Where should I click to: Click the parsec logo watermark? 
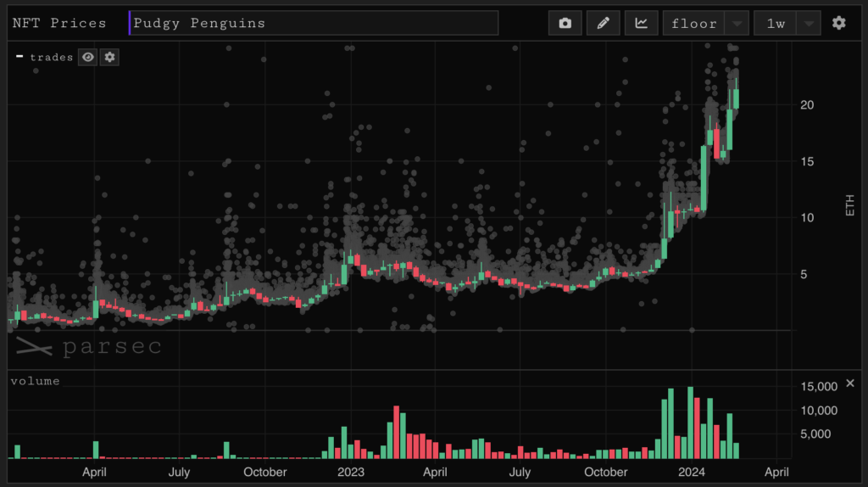[88, 347]
